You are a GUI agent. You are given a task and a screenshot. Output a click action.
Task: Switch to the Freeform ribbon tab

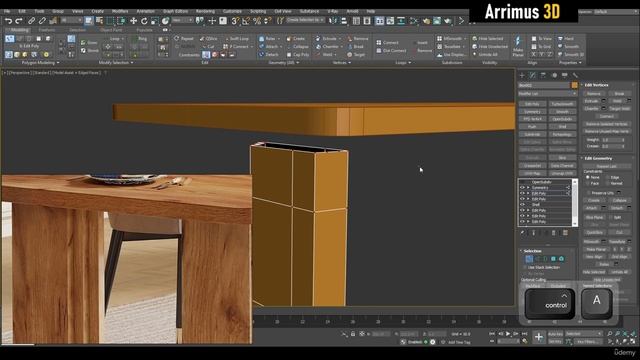[x=47, y=30]
